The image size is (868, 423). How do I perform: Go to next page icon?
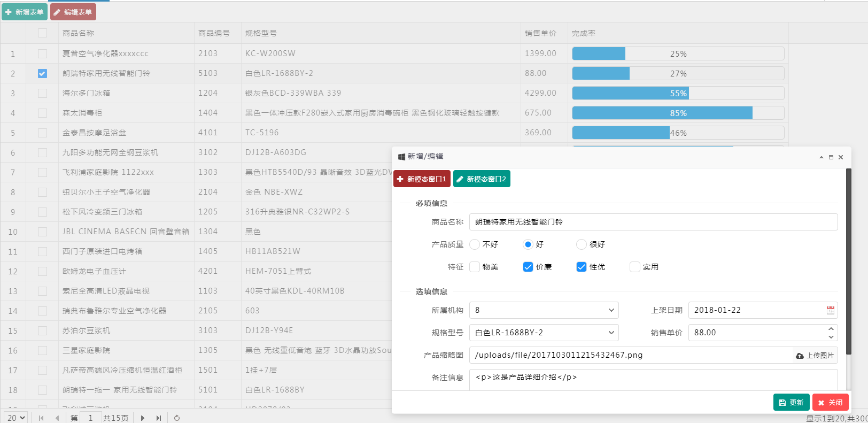click(x=142, y=418)
